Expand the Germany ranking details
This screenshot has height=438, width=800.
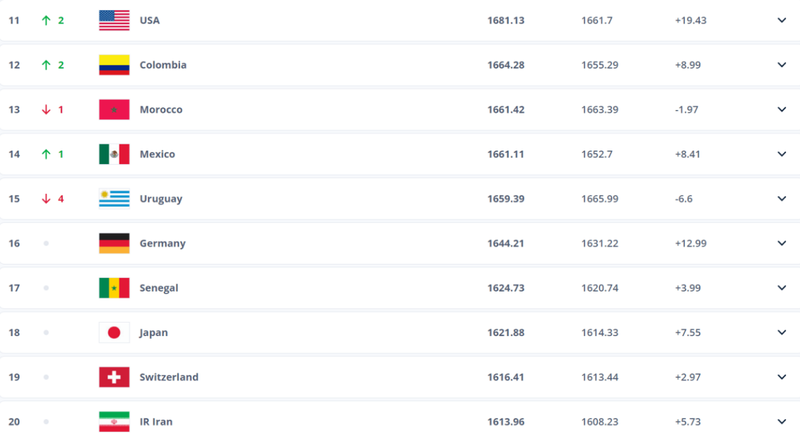781,243
